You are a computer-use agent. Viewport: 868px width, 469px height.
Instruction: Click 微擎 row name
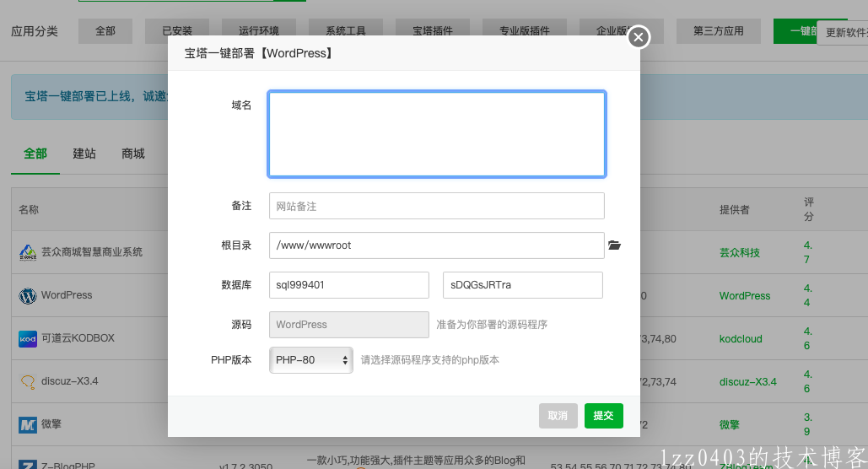(x=51, y=424)
